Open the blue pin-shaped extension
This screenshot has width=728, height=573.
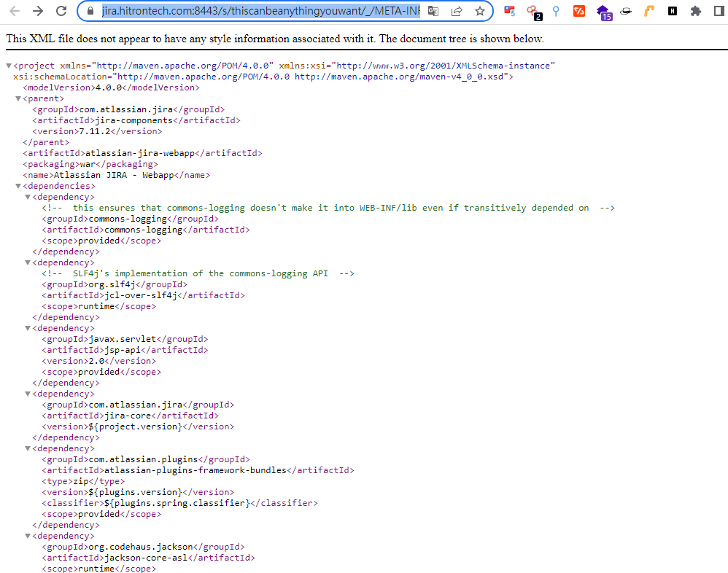(556, 11)
